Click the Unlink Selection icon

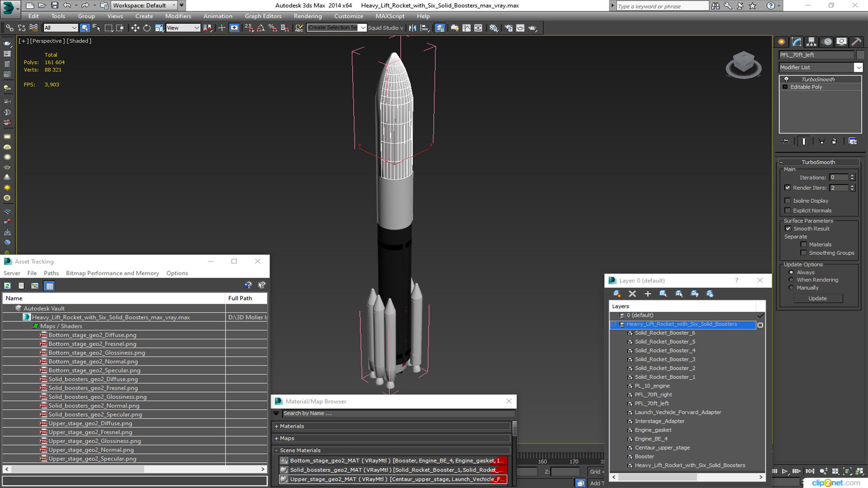[x=21, y=28]
